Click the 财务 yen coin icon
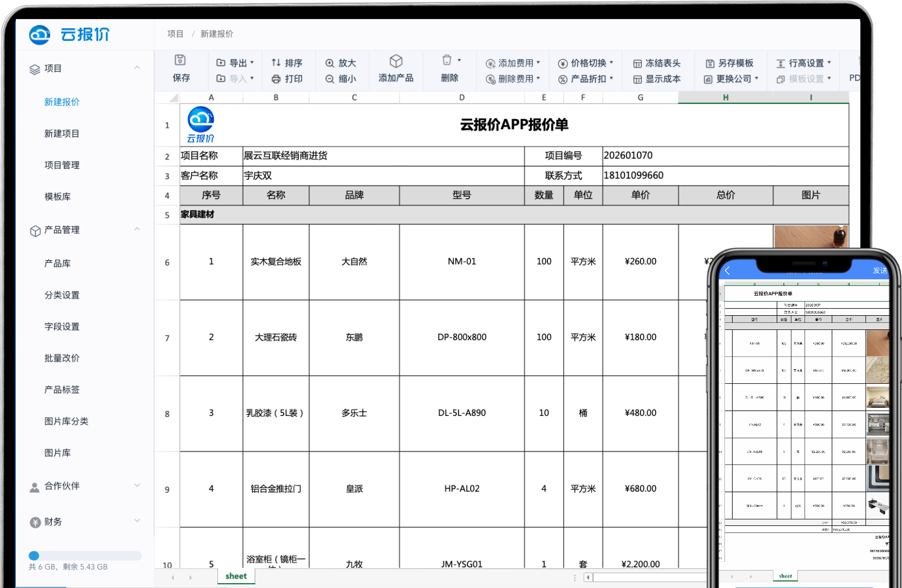 tap(35, 523)
